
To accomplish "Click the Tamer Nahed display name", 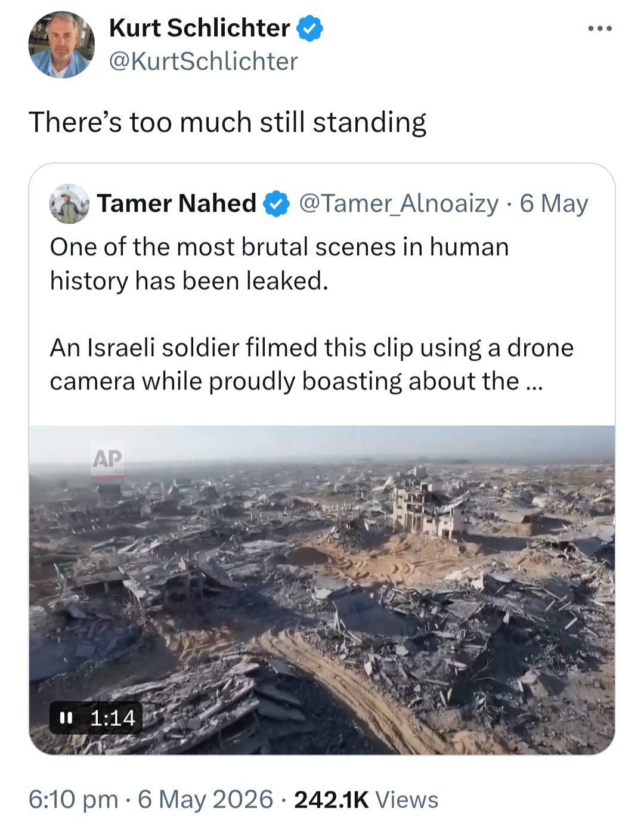I will pos(177,203).
